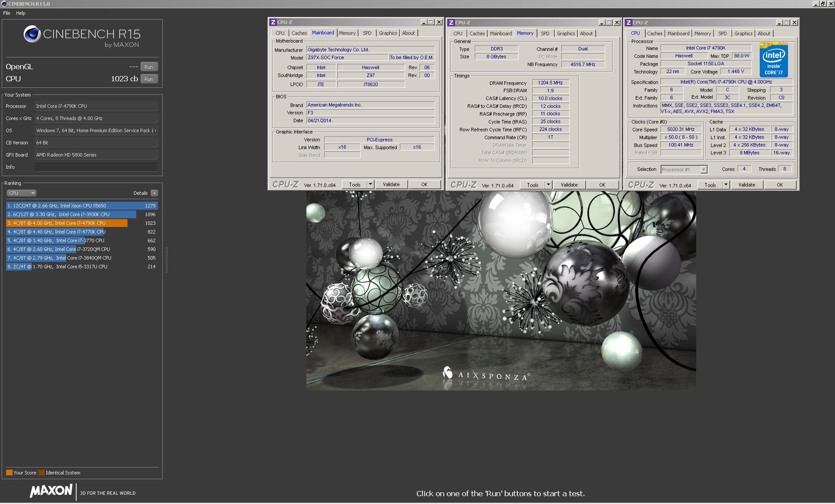This screenshot has height=504, width=835.
Task: Select ranking row Intel Core i7-3930K
Action: click(82, 214)
